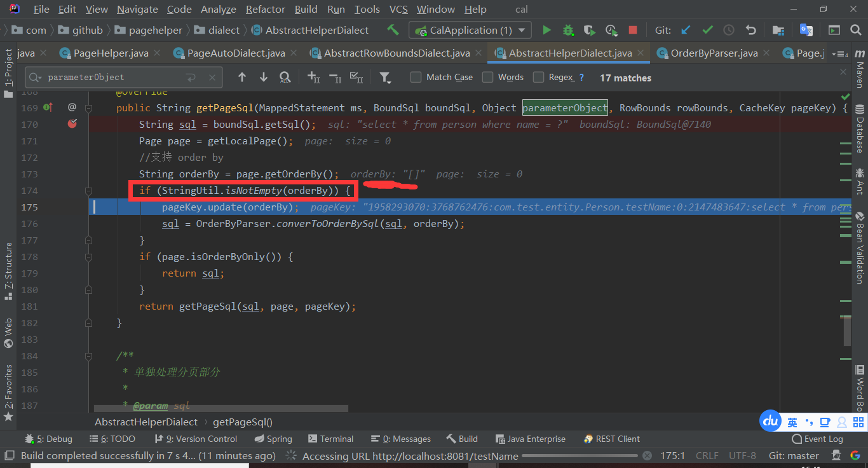Open the Baidu input method du icon
868x468 pixels.
[771, 420]
